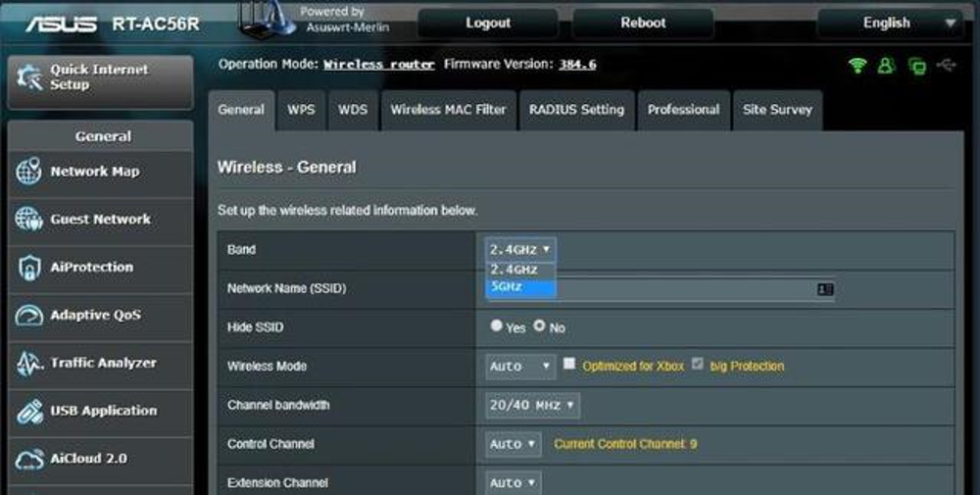Choose 5GHz from the Band dropdown list

coord(520,287)
